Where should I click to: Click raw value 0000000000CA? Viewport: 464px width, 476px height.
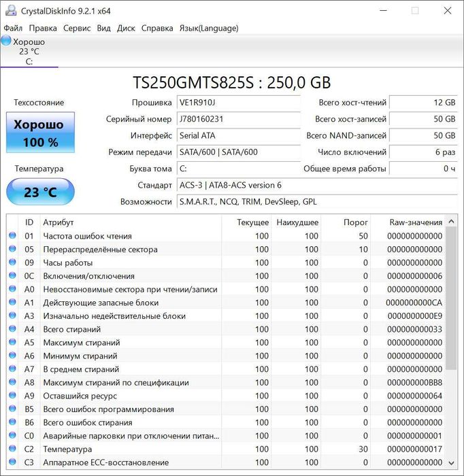(414, 303)
